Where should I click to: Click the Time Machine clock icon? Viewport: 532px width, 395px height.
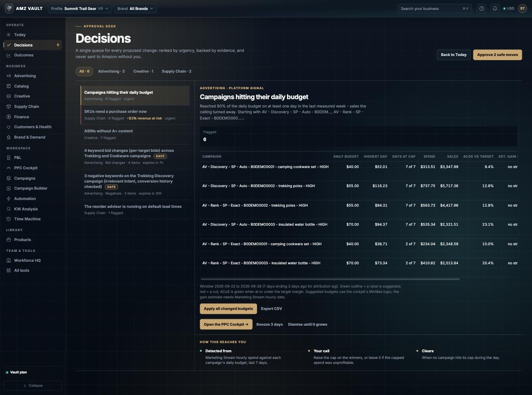[x=9, y=219]
